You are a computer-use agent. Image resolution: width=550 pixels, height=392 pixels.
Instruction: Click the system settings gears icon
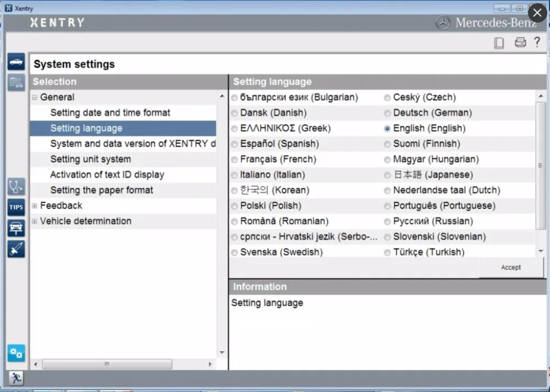(x=16, y=353)
